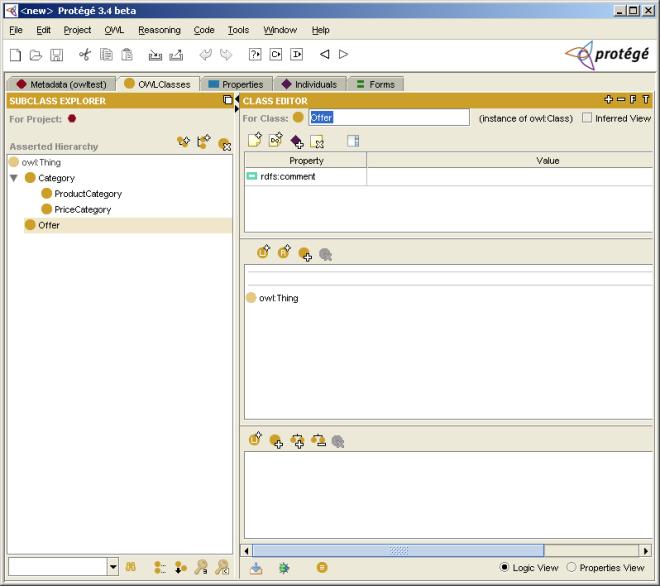
Task: Click the Undo arrow icon
Action: coord(205,55)
